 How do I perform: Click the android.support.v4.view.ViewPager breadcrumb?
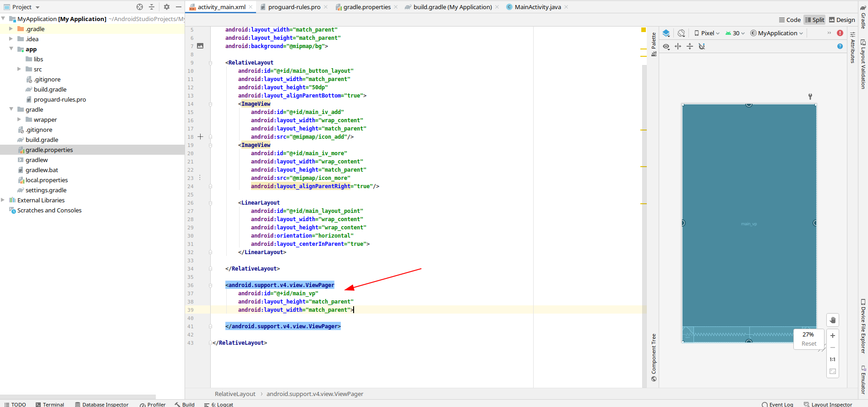(x=315, y=394)
